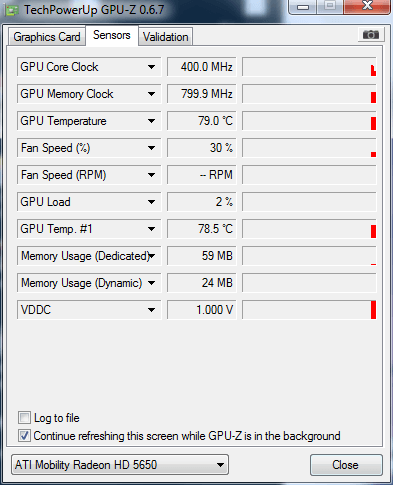Click the GPU-Z app icon in title bar
Image resolution: width=393 pixels, height=485 pixels.
coord(12,10)
